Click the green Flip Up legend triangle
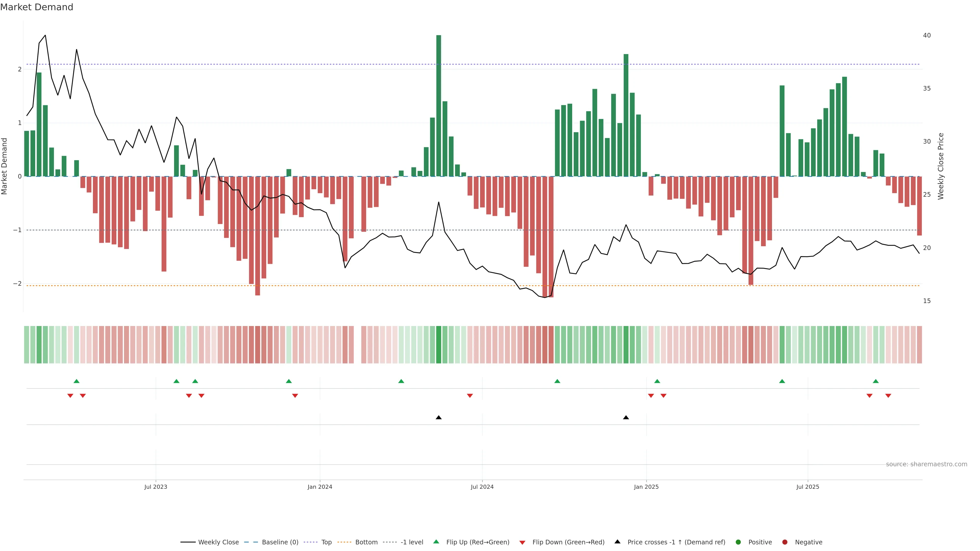Image resolution: width=980 pixels, height=551 pixels. point(436,542)
